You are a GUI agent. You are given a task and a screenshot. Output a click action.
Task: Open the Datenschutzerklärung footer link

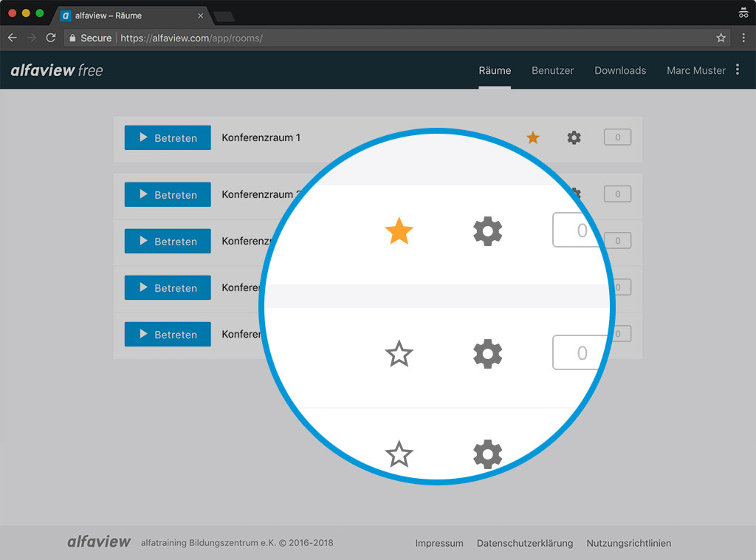[525, 543]
